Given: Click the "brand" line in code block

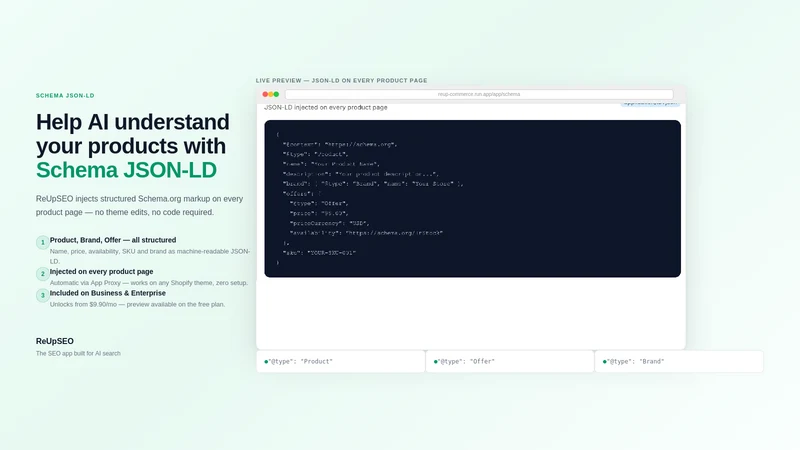Looking at the screenshot, I should coord(373,184).
